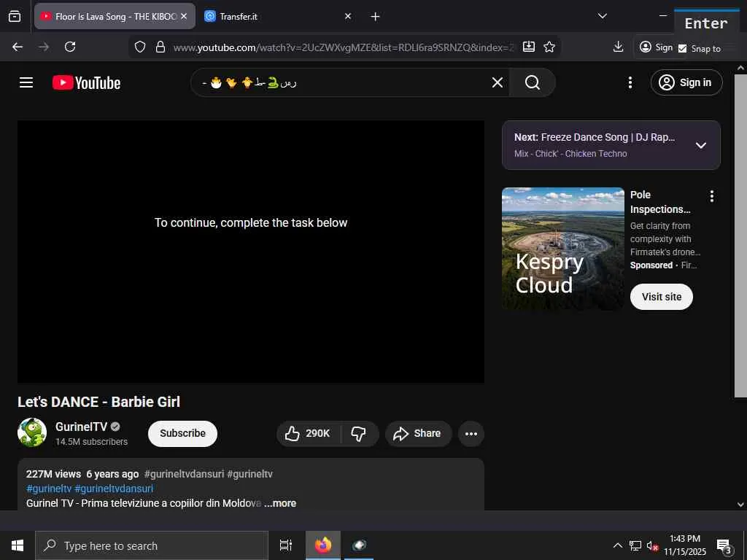The image size is (747, 560).
Task: Open network status tray icon
Action: click(635, 545)
